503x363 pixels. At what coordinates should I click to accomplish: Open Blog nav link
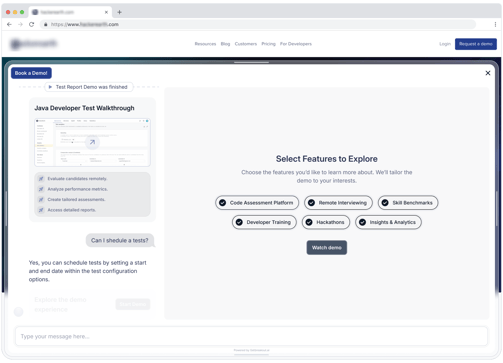point(225,44)
